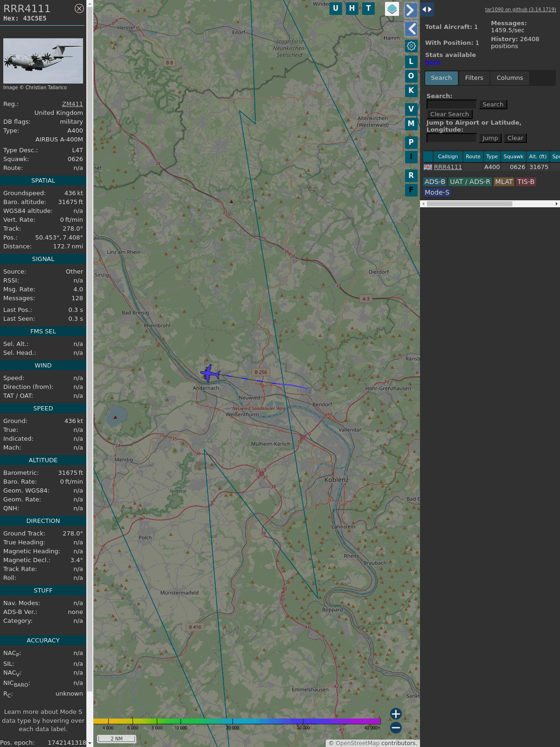Focus the Jump to Airport input field
The height and width of the screenshot is (747, 560).
pyautogui.click(x=452, y=138)
